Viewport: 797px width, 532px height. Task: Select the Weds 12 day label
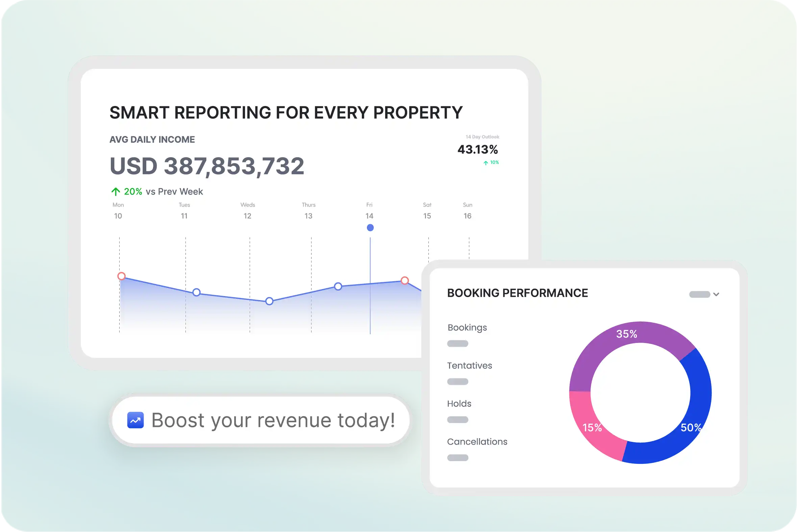(x=248, y=211)
